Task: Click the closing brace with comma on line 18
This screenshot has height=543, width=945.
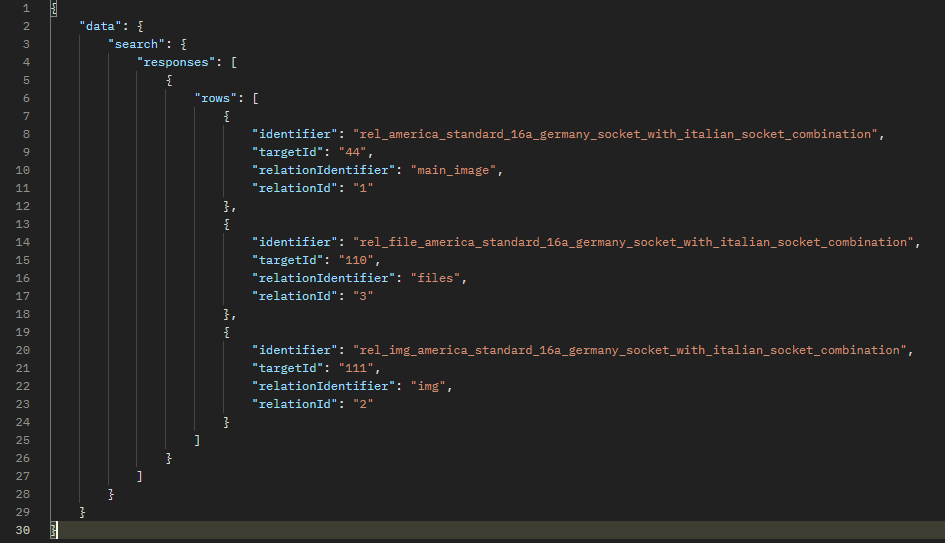Action: pyautogui.click(x=230, y=314)
